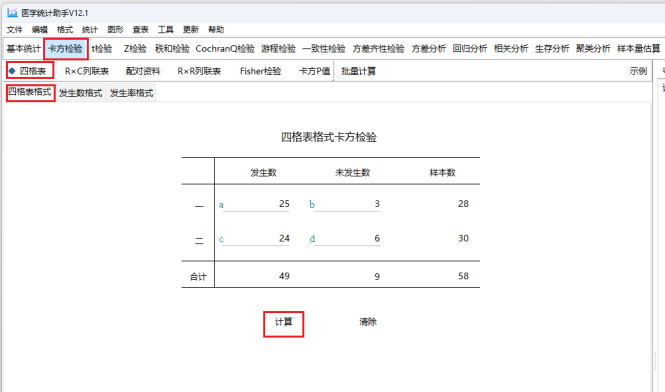This screenshot has width=665, height=392.
Task: Open the 工具 menu
Action: point(166,29)
